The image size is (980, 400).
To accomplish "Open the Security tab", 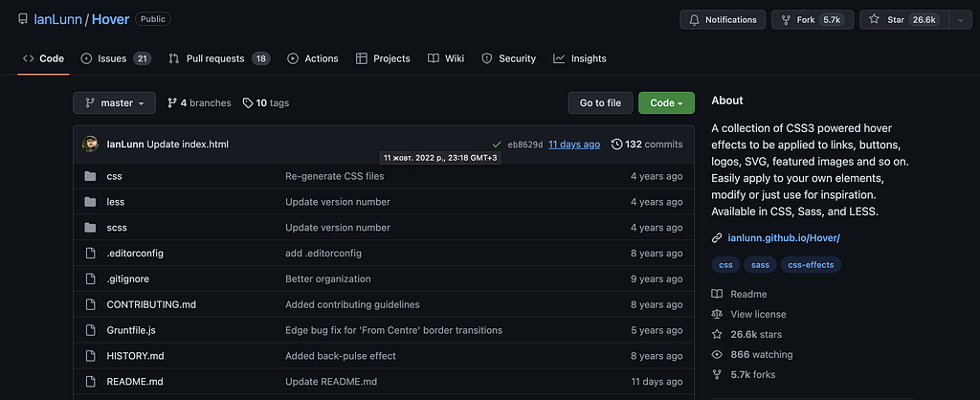I will tap(509, 58).
